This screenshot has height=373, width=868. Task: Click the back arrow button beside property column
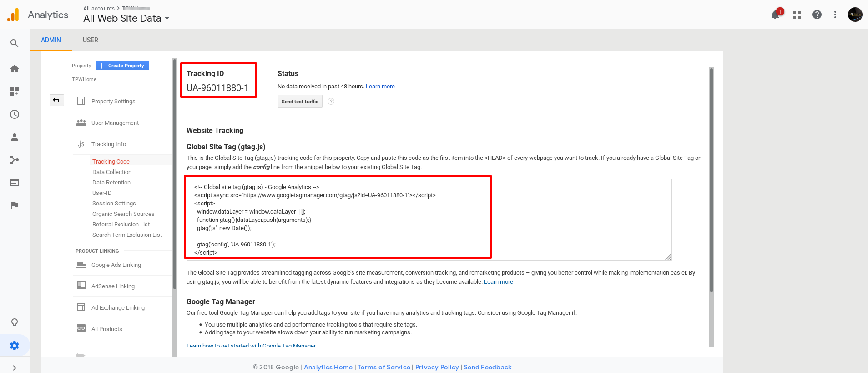tap(56, 100)
